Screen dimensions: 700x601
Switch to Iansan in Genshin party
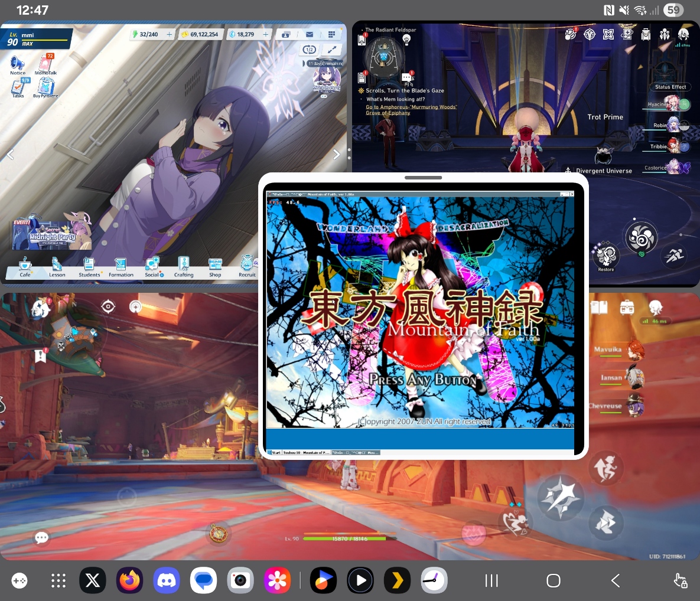[x=623, y=377]
